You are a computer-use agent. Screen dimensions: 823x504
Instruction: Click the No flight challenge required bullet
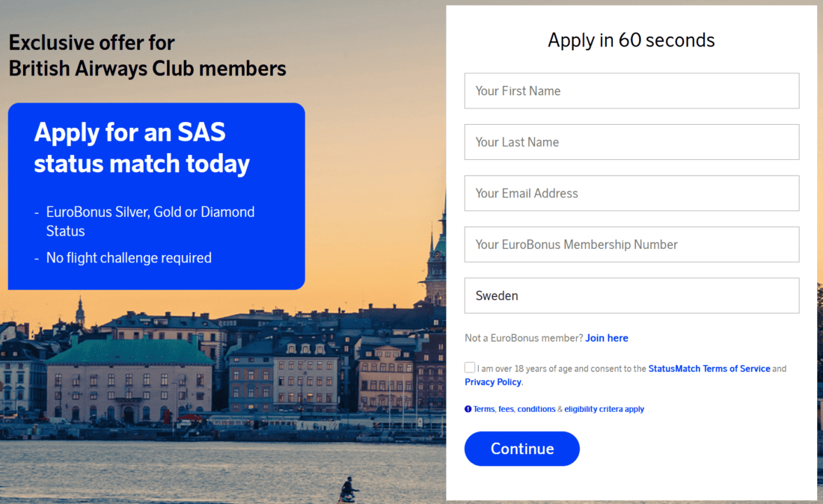[129, 258]
